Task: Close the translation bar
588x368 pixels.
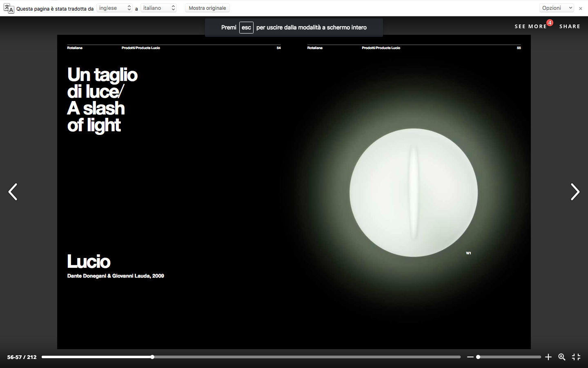Action: 581,9
